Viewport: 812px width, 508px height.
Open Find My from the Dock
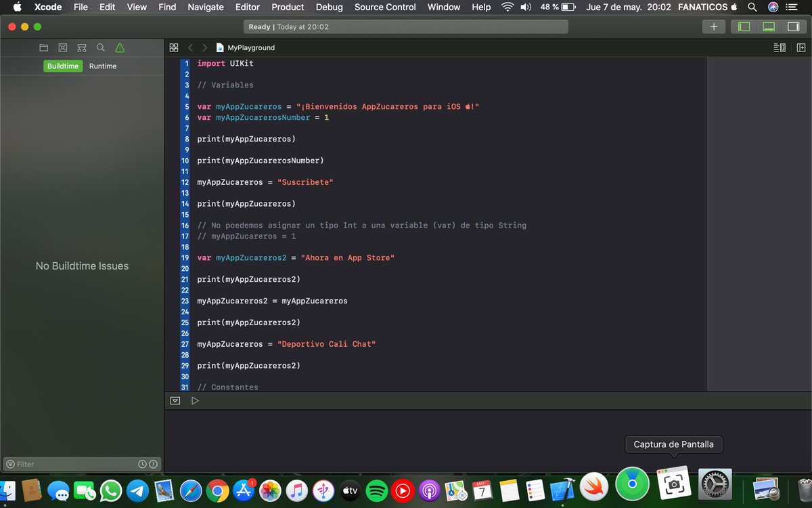coord(633,484)
